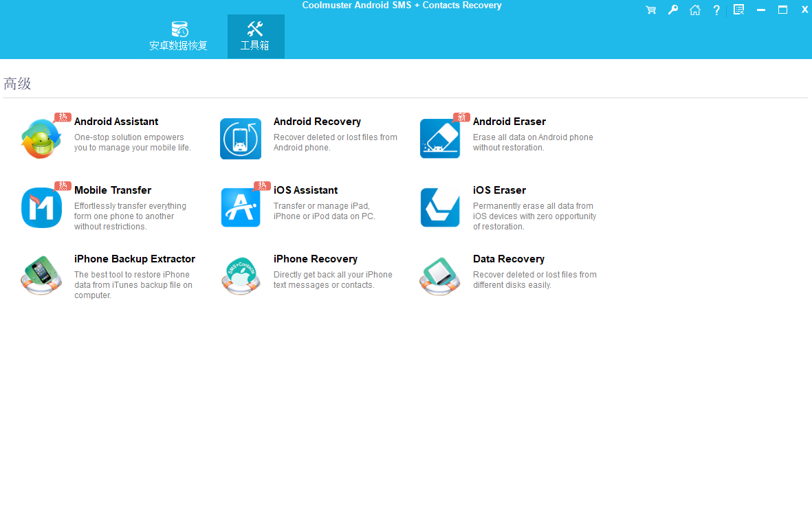The width and height of the screenshot is (812, 520).
Task: Open help via the question mark icon
Action: [716, 10]
